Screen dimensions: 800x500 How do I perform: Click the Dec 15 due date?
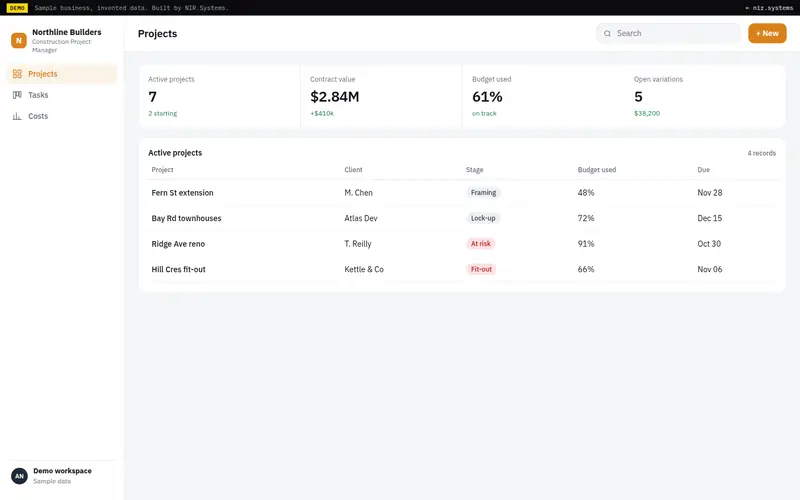(710, 218)
